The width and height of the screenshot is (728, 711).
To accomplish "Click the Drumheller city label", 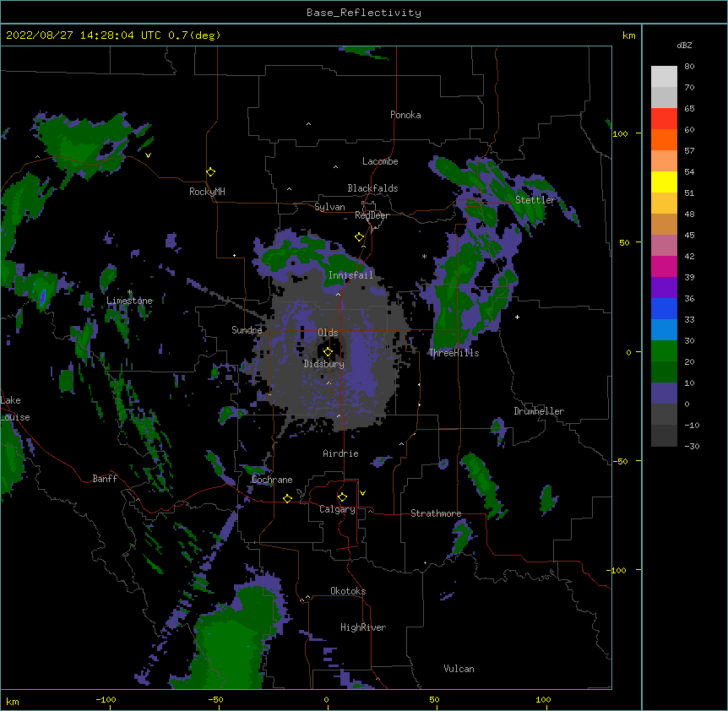I will (x=539, y=411).
